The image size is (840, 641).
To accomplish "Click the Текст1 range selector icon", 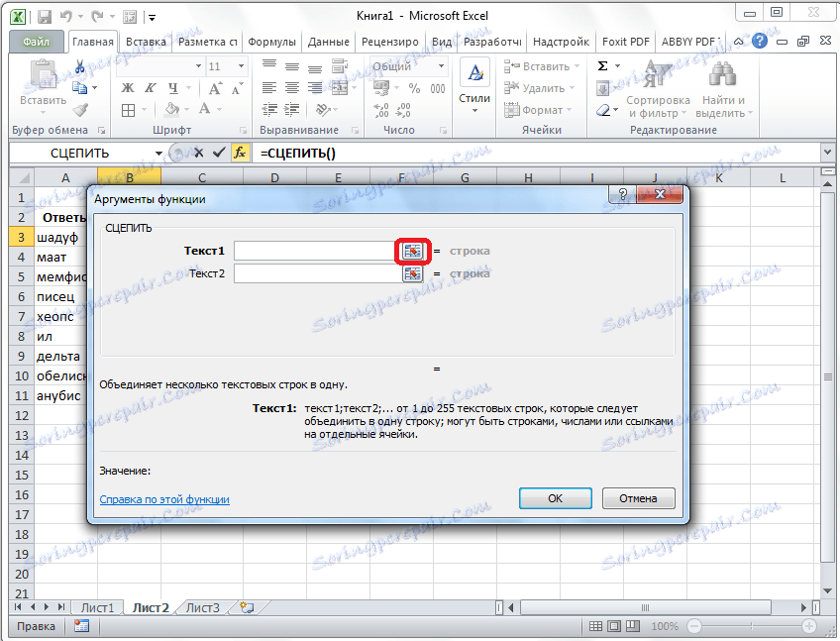I will 412,251.
